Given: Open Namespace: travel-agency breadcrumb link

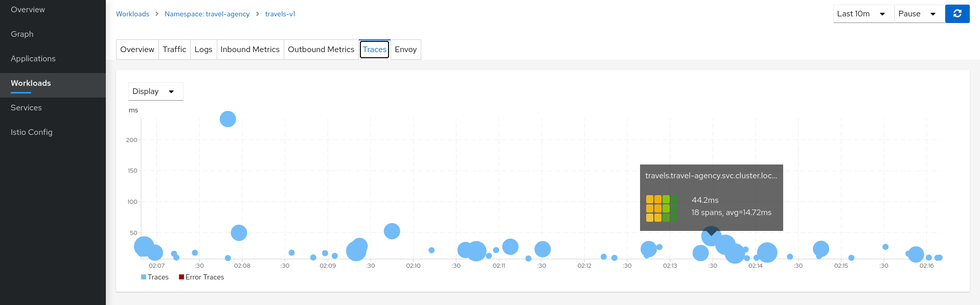Looking at the screenshot, I should tap(207, 14).
